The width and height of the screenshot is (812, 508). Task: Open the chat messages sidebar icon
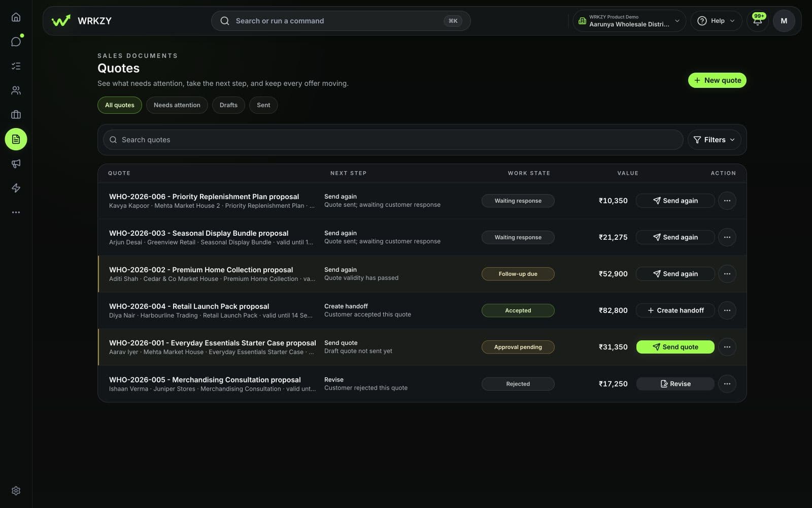[x=16, y=42]
